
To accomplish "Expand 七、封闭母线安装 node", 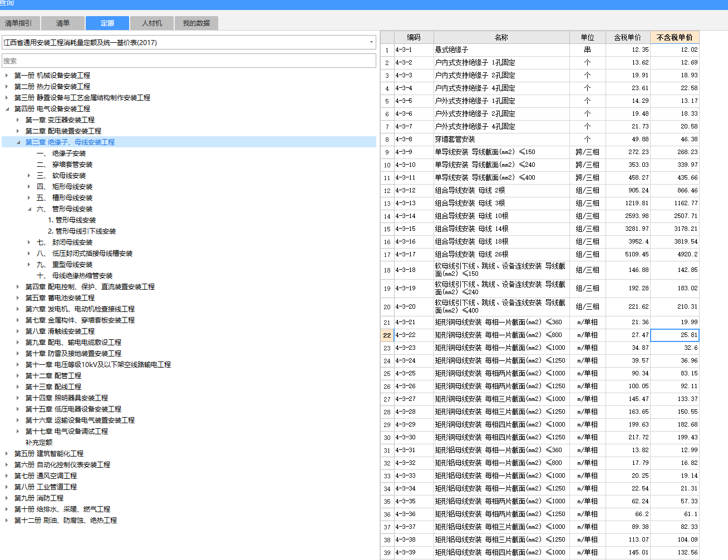I will pos(29,242).
